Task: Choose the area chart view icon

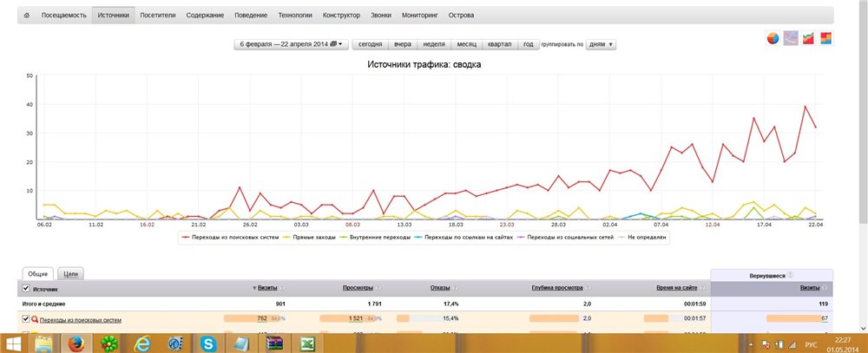Action: pyautogui.click(x=807, y=38)
